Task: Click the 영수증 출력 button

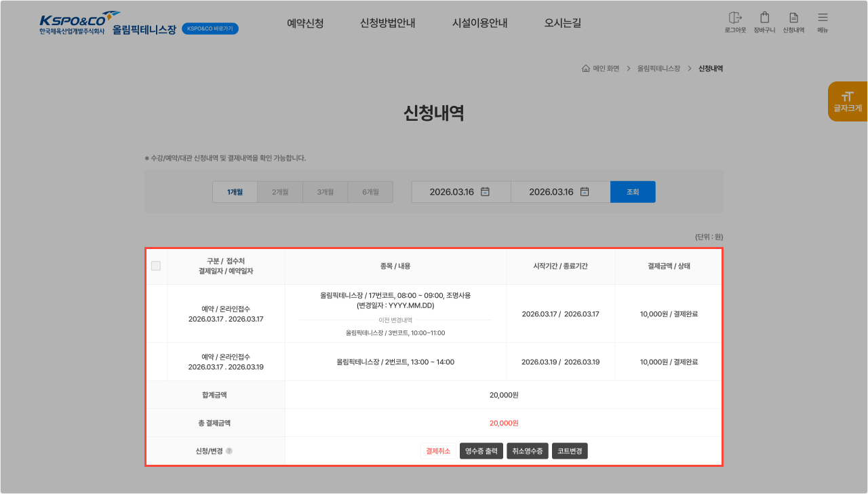Action: coord(481,451)
